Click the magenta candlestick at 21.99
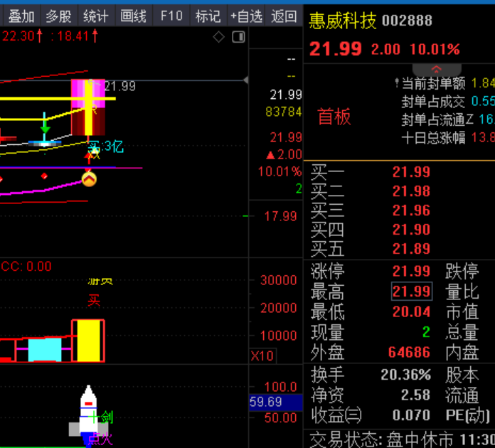This screenshot has height=448, width=495. point(88,107)
